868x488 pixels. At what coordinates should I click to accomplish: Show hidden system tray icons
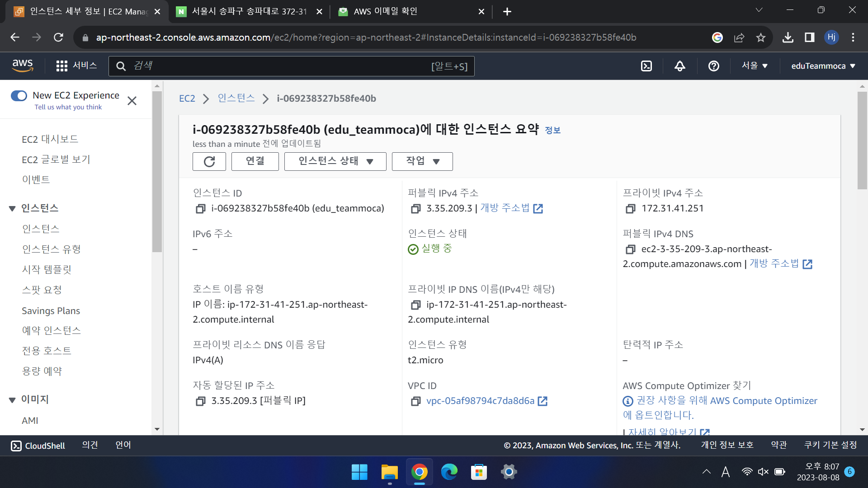pos(707,472)
